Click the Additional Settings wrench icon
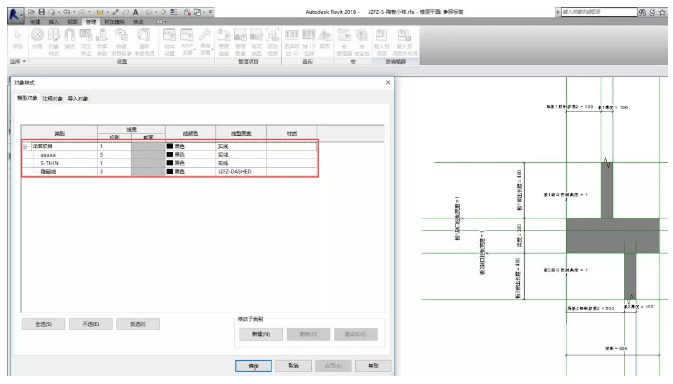 tap(205, 42)
